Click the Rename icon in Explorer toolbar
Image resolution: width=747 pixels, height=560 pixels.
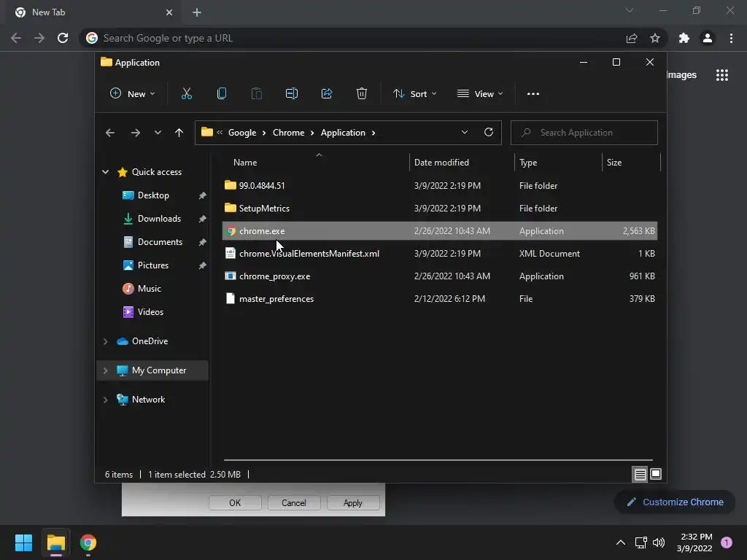pyautogui.click(x=292, y=94)
